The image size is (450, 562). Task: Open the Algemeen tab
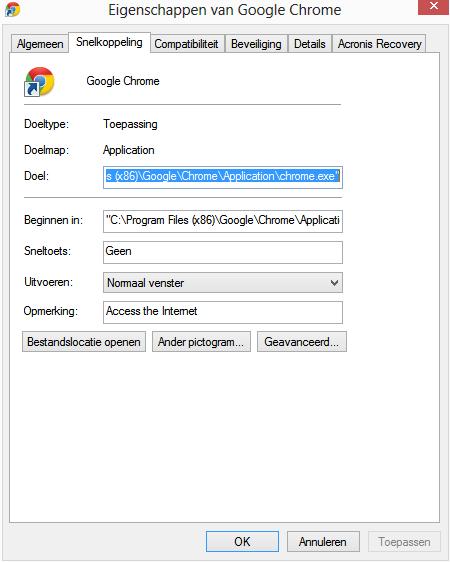click(x=40, y=44)
